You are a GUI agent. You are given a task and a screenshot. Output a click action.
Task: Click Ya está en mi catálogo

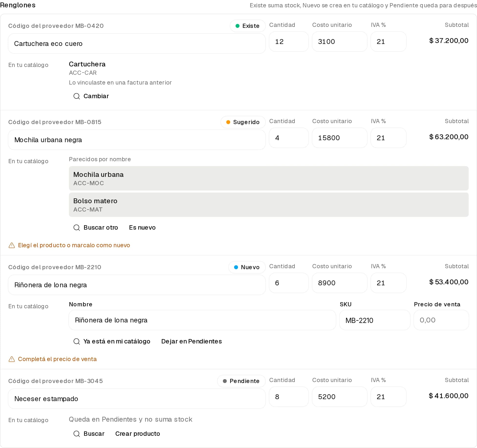(x=112, y=341)
